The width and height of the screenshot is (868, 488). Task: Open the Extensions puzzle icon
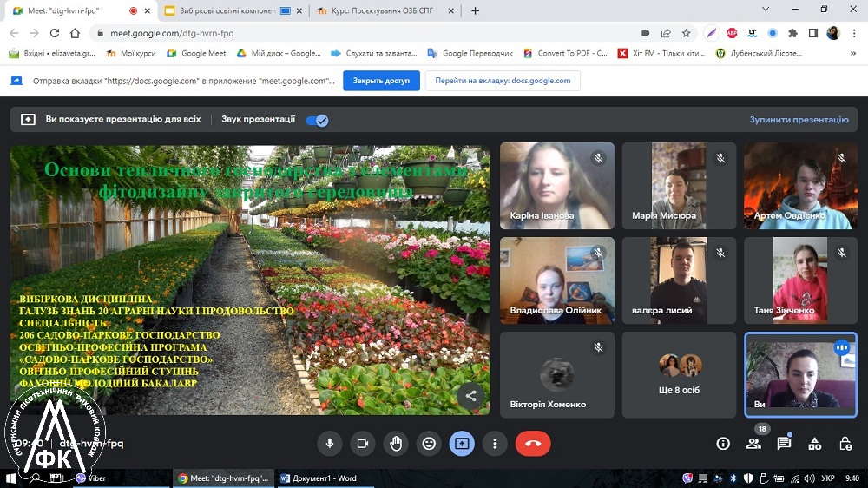click(792, 33)
